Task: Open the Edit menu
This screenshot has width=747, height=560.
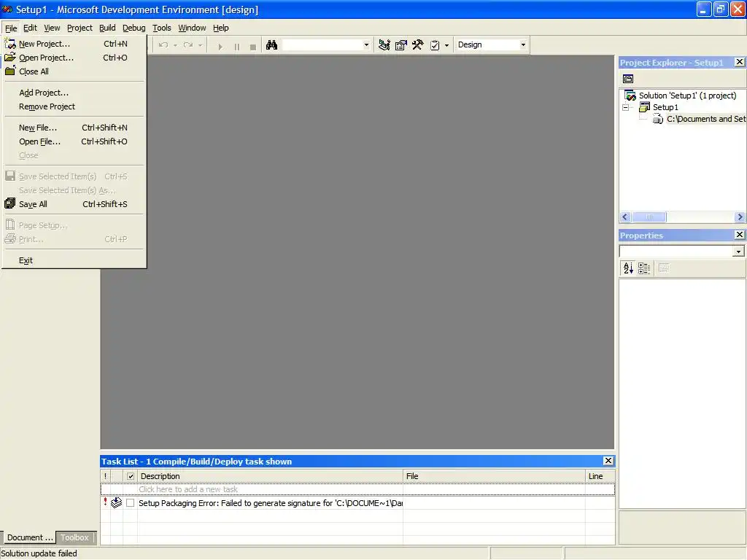Action: click(x=30, y=28)
